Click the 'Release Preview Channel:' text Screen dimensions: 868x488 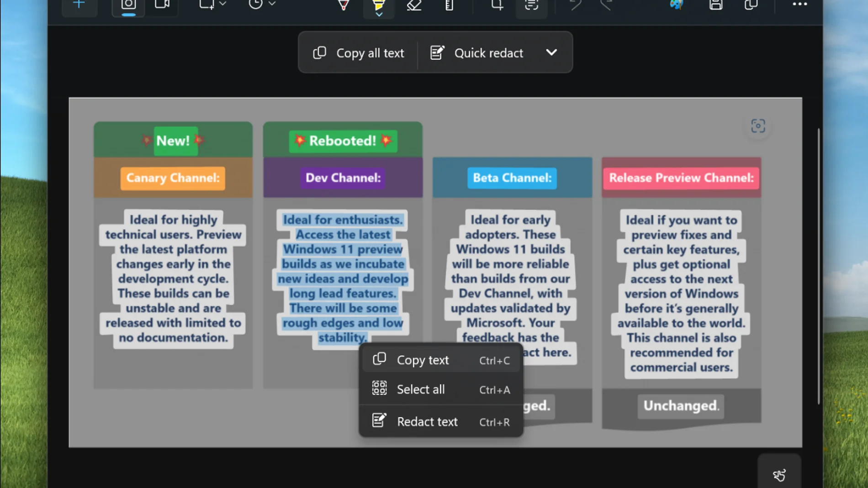coord(681,178)
